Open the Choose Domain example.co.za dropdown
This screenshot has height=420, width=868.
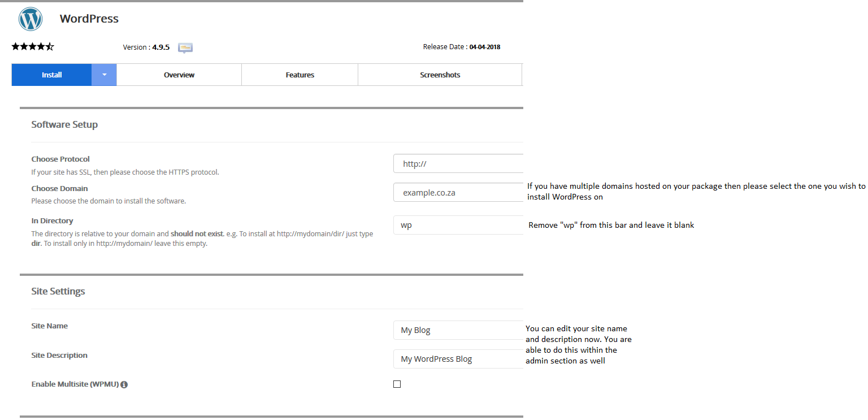[458, 193]
